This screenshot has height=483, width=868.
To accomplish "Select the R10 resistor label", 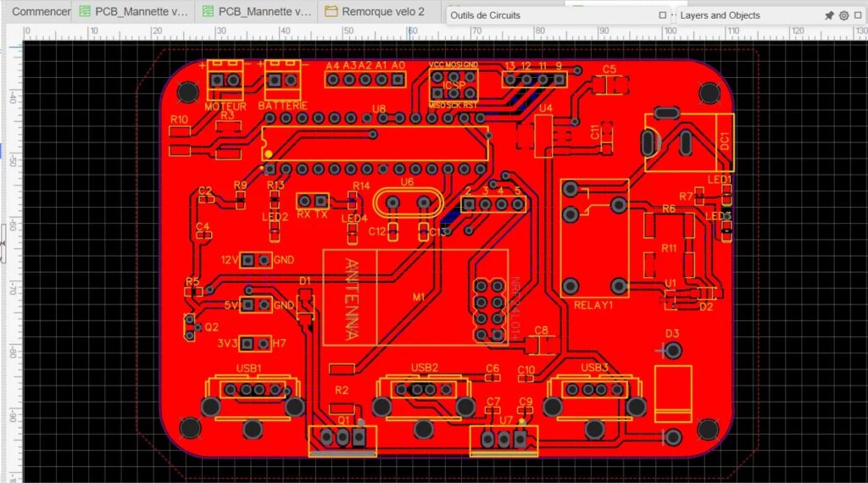I will point(179,119).
